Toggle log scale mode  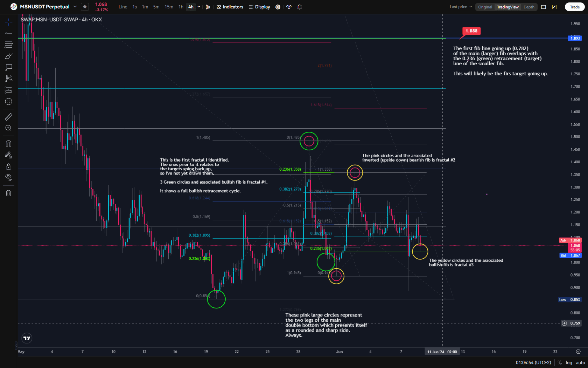click(569, 363)
